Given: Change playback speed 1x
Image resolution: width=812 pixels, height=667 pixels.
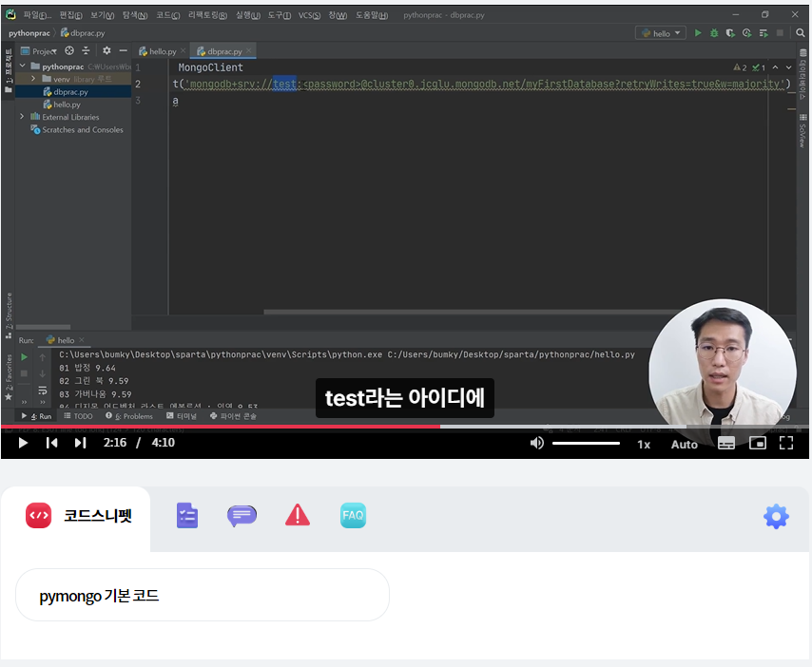Looking at the screenshot, I should [644, 444].
